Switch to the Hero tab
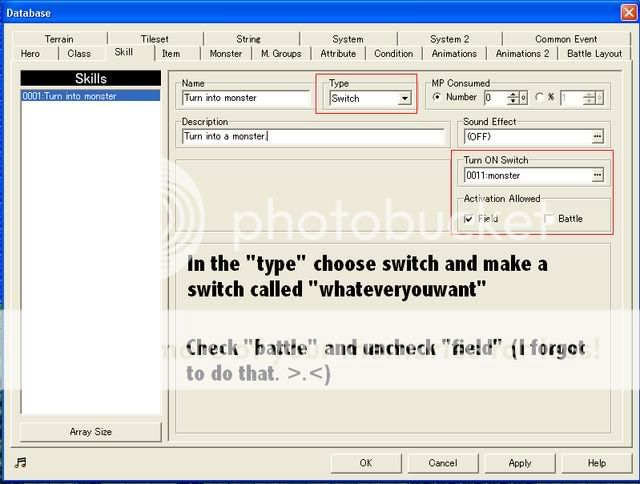The height and width of the screenshot is (484, 640). [30, 54]
